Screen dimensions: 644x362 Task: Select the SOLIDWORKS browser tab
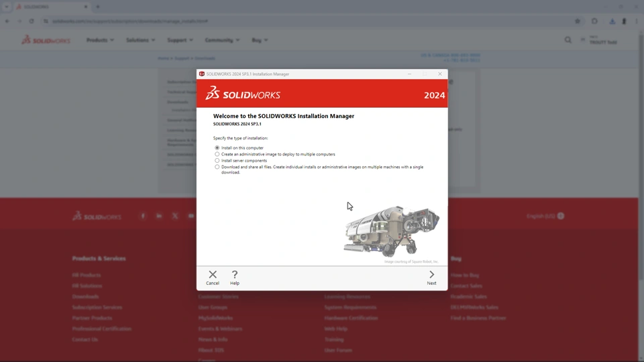click(52, 7)
